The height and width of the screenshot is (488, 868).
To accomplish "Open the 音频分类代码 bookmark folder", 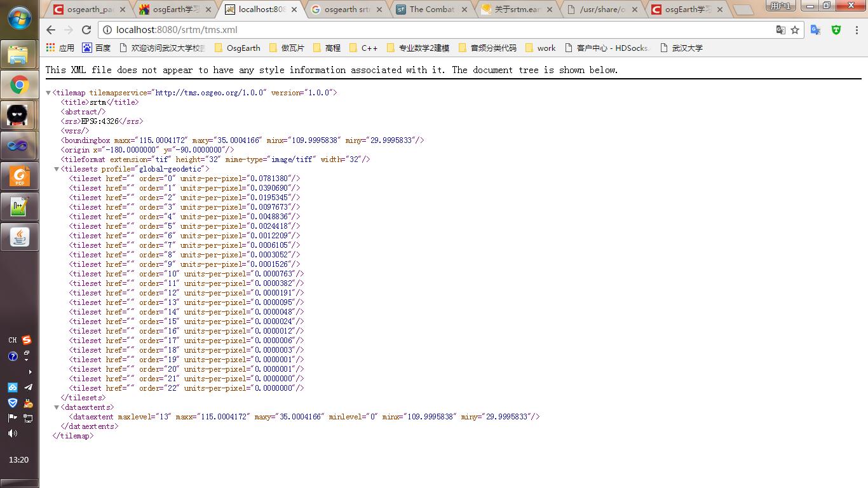I will [x=487, y=48].
